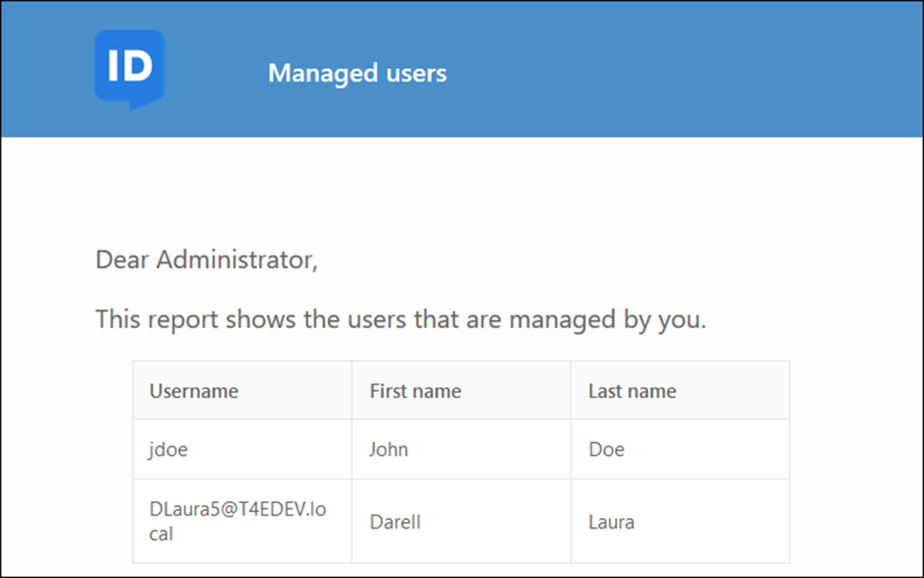Select the "Managed users" header title
924x578 pixels.
click(x=357, y=74)
